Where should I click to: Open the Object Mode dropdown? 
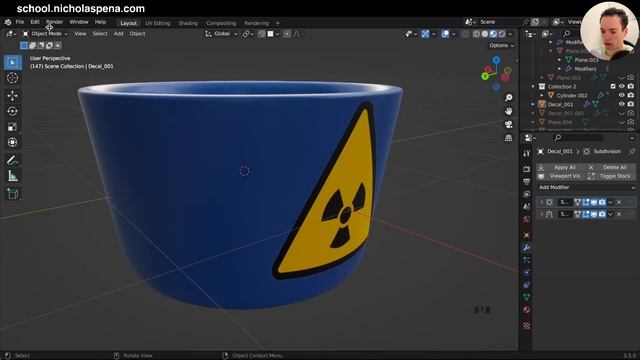[x=45, y=34]
